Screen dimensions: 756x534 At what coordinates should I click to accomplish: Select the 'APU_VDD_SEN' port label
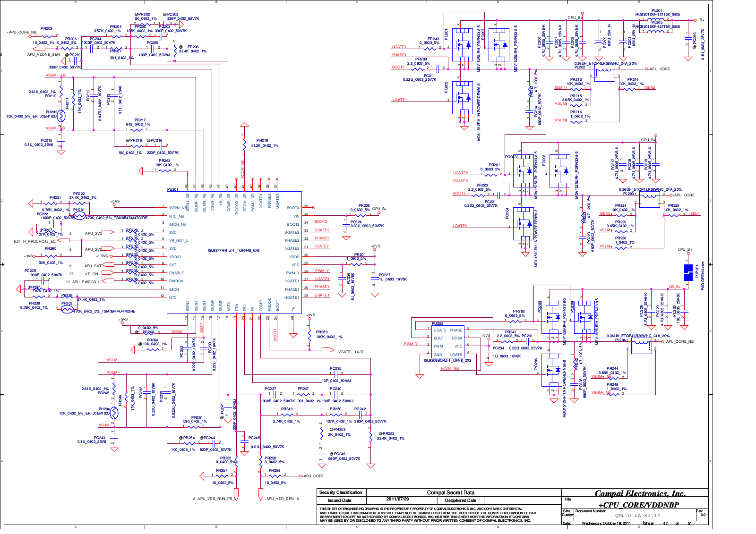pyautogui.click(x=280, y=499)
